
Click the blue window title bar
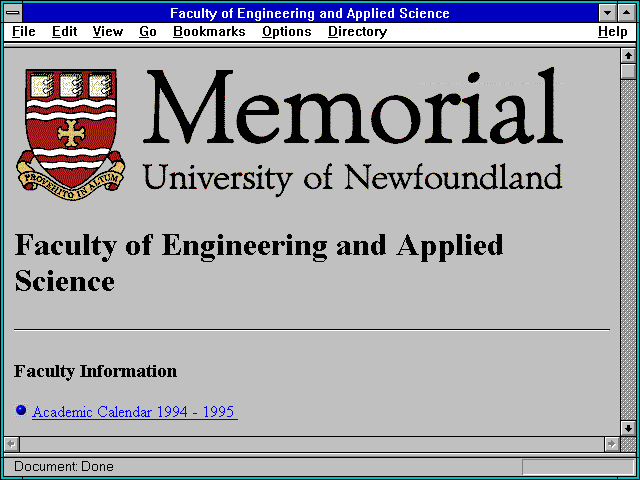click(310, 13)
